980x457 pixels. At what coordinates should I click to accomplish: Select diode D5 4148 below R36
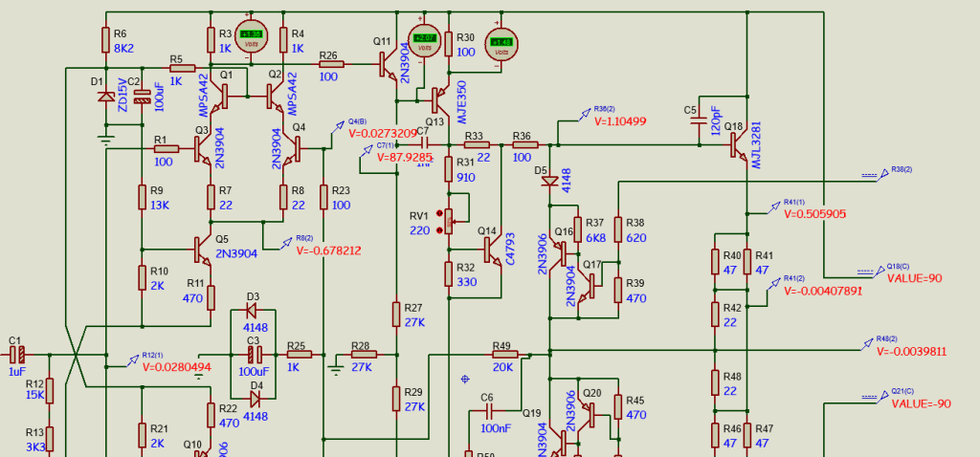pos(549,182)
